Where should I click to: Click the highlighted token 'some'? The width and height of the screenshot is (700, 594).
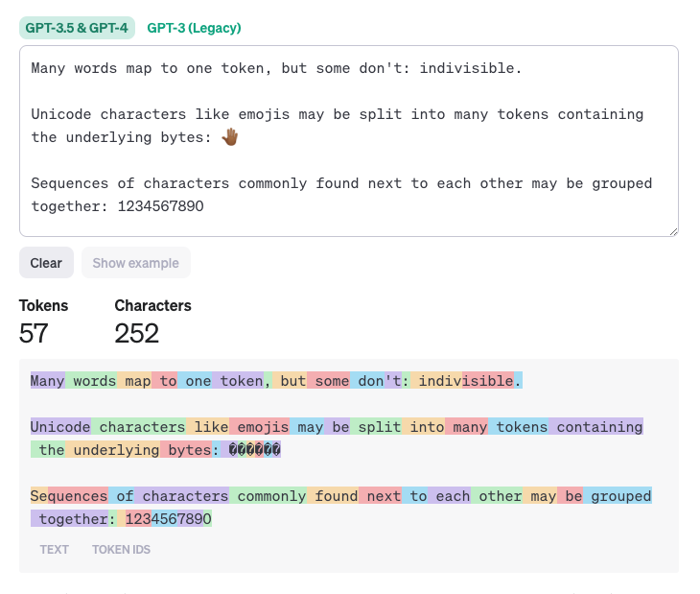[x=329, y=381]
